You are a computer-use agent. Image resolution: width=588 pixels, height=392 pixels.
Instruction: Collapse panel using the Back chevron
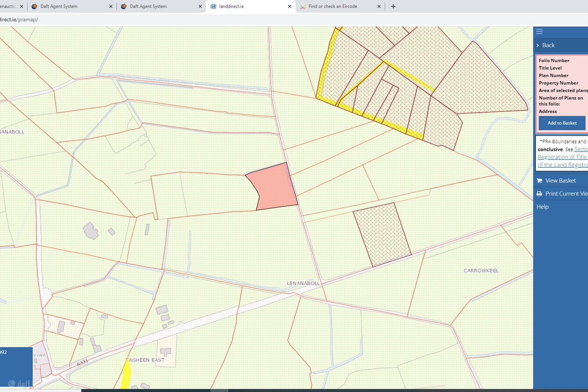pyautogui.click(x=538, y=45)
